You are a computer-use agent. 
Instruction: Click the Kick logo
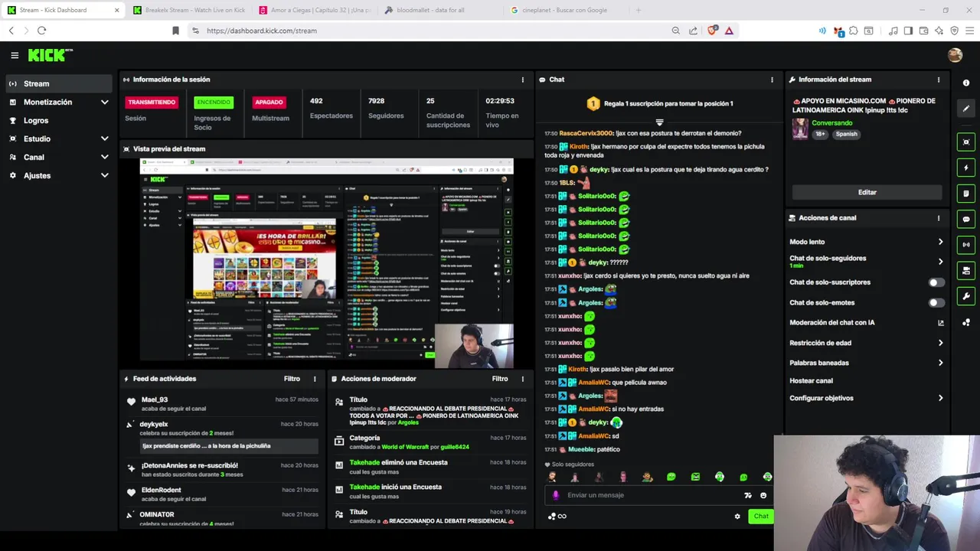point(49,55)
